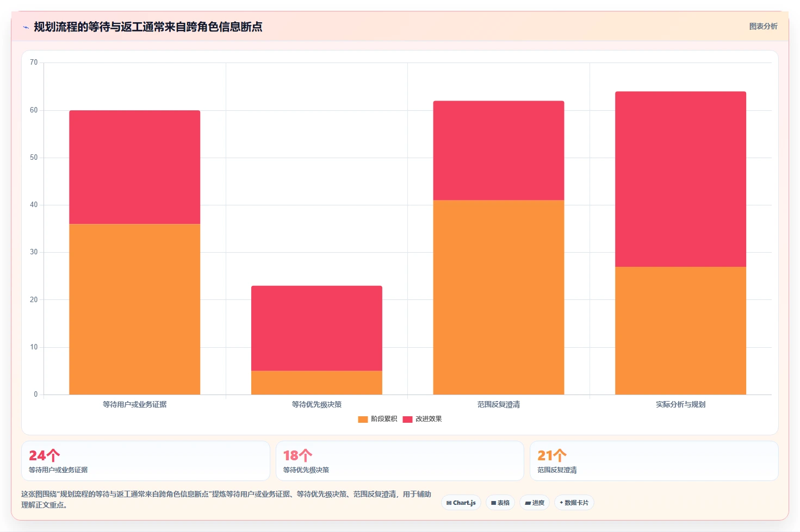The height and width of the screenshot is (532, 800).
Task: Toggle the 阶段累积 legend item
Action: click(x=377, y=419)
